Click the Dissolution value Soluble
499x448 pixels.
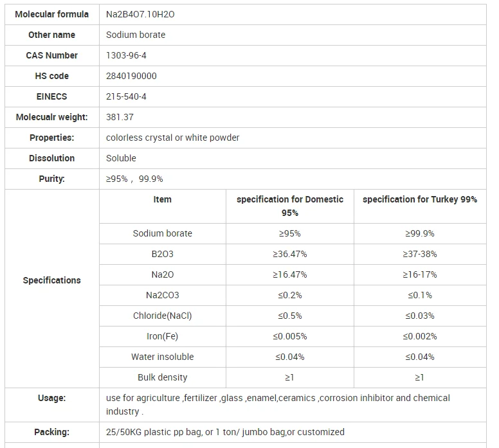tap(121, 158)
